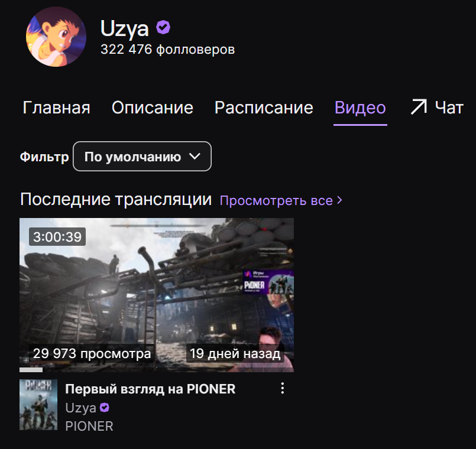Click the chevron arrow after Просмотреть все
This screenshot has height=449, width=476.
point(339,200)
